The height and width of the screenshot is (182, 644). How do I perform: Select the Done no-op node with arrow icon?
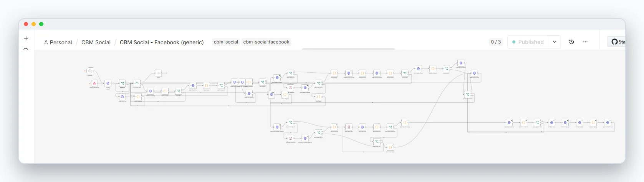click(158, 73)
